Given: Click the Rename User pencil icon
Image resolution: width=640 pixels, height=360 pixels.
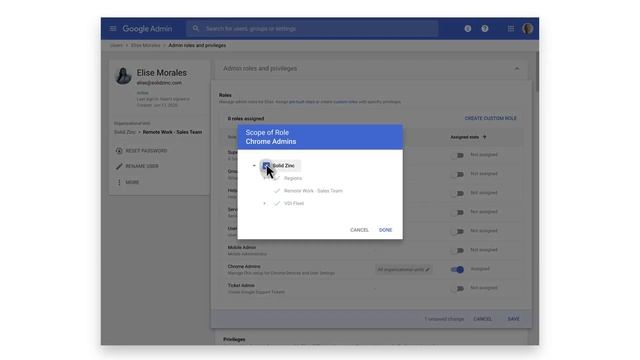Looking at the screenshot, I should click(119, 166).
